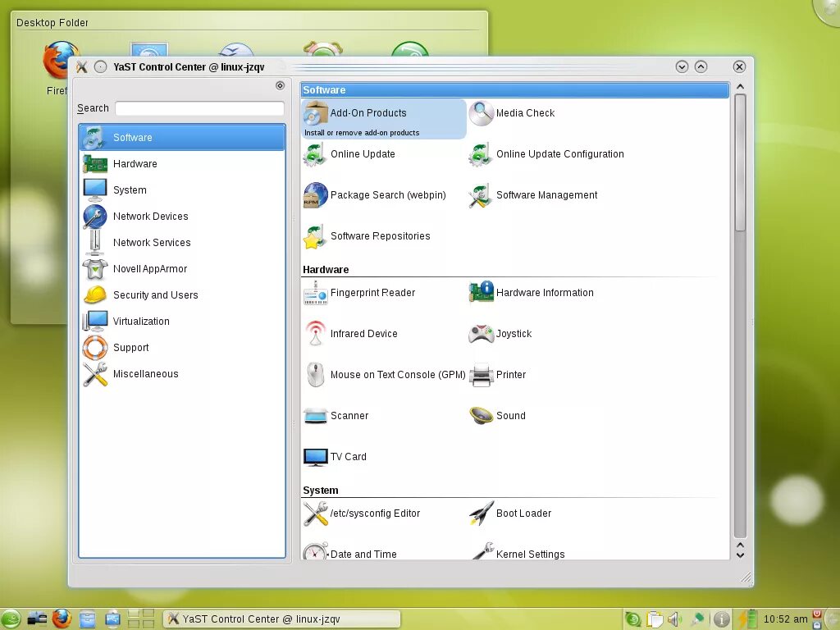Open Kernel Settings module
The height and width of the screenshot is (630, 840).
517,554
